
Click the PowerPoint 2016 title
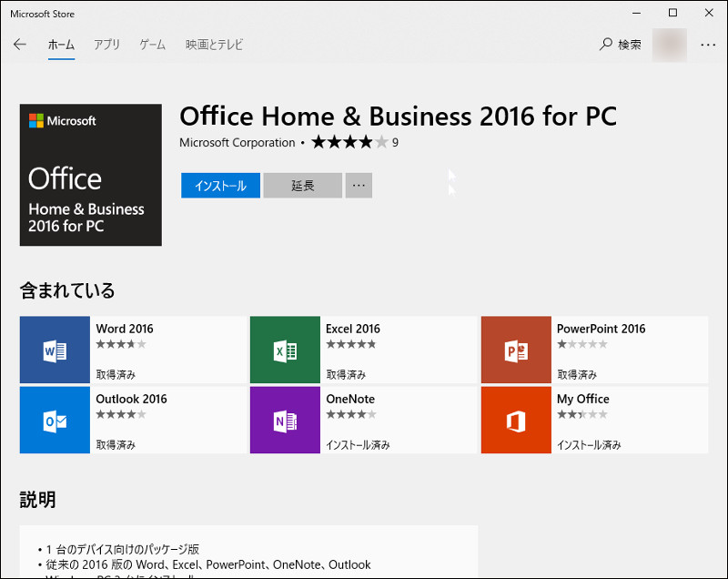click(x=601, y=329)
